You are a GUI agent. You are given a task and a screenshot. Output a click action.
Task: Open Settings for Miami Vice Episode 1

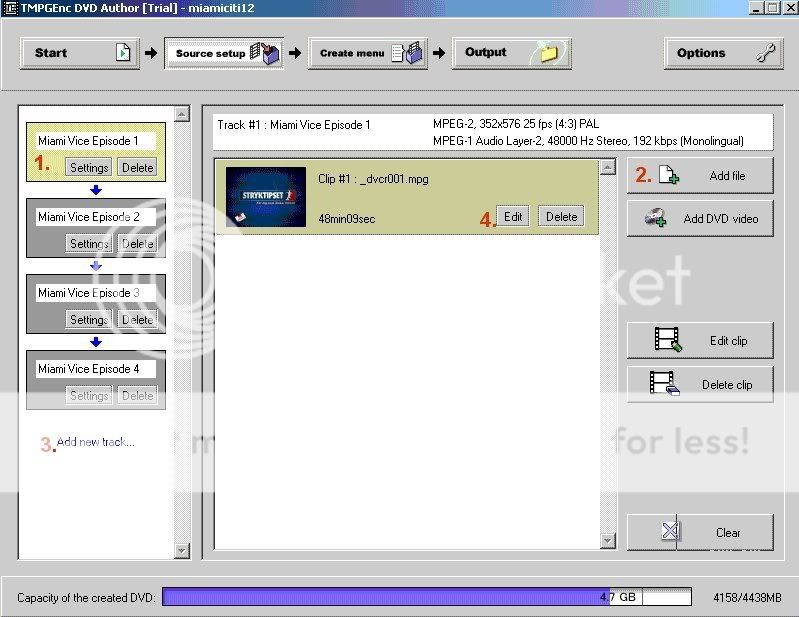click(88, 167)
